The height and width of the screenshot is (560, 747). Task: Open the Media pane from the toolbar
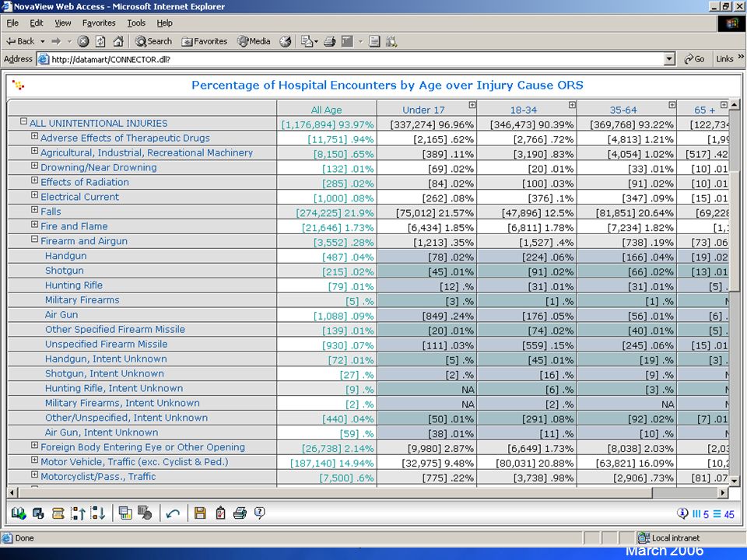point(254,41)
